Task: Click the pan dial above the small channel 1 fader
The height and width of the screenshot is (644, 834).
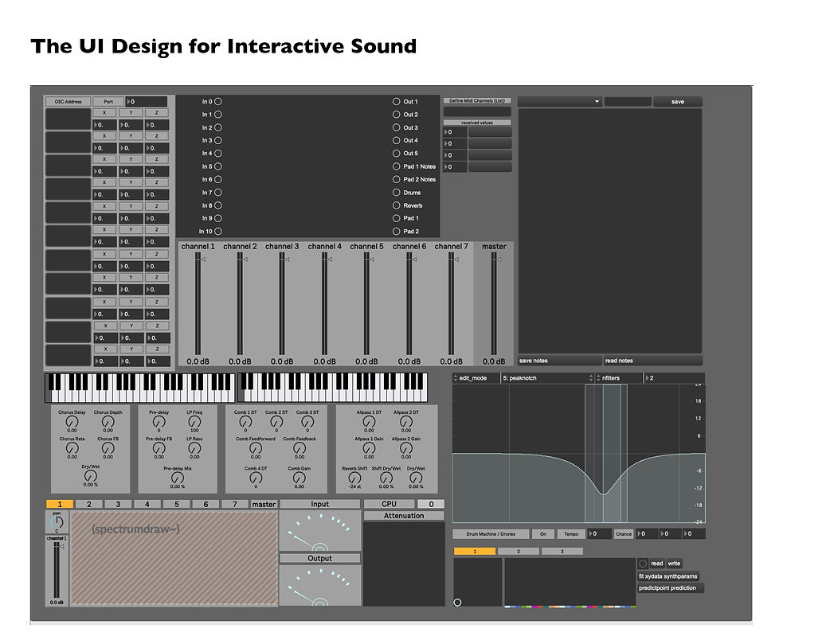Action: pos(57,522)
